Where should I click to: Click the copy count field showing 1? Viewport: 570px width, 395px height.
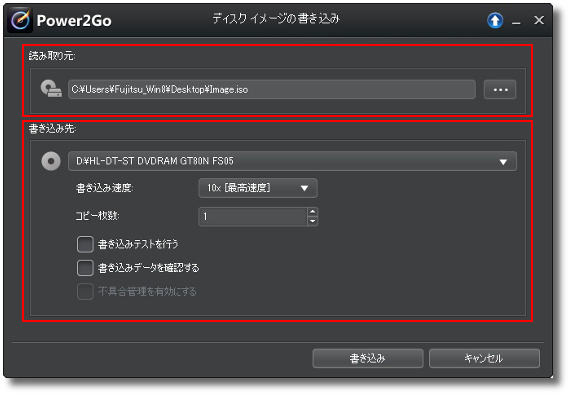pyautogui.click(x=253, y=217)
